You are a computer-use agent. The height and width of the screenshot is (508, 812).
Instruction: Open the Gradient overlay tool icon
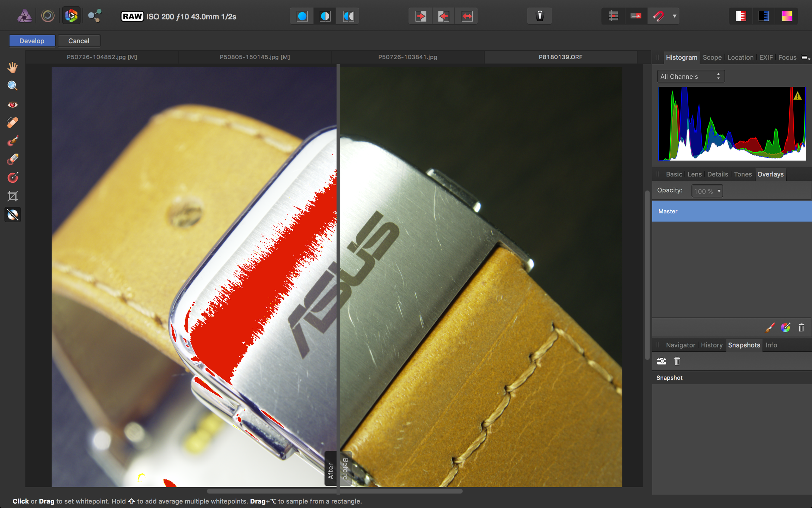tap(786, 328)
